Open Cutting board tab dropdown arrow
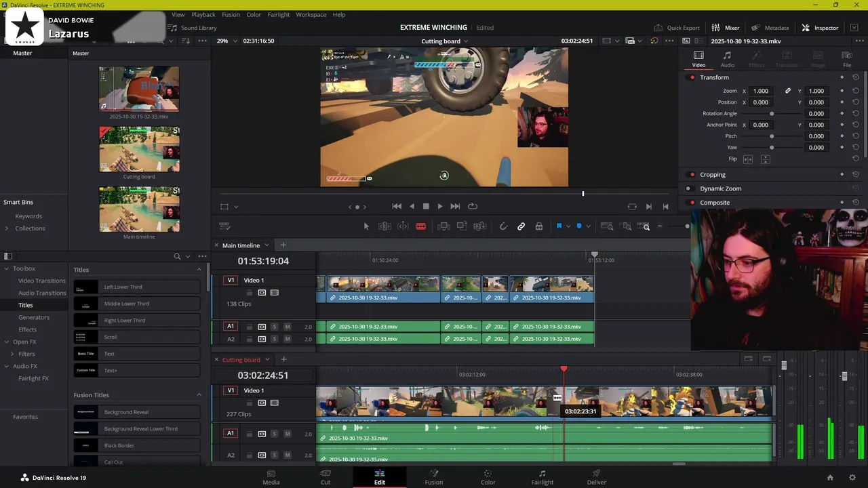The width and height of the screenshot is (868, 488). tap(267, 360)
